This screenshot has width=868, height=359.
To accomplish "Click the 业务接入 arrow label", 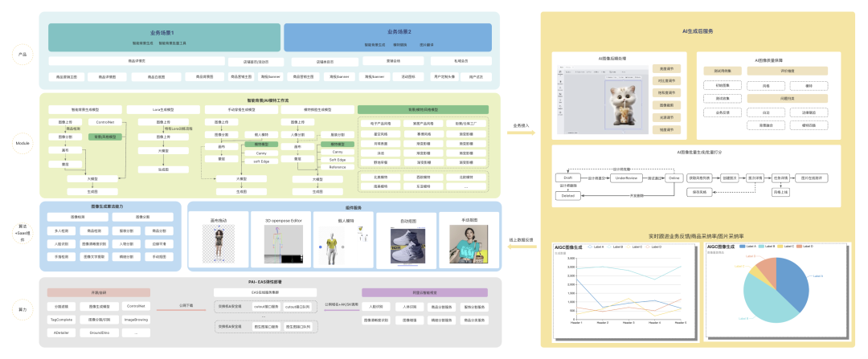I will (x=521, y=125).
